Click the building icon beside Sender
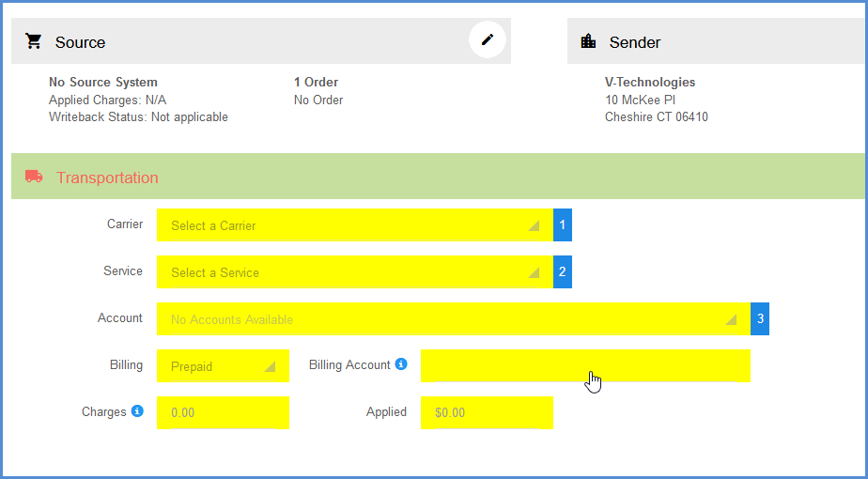The height and width of the screenshot is (479, 868). pyautogui.click(x=589, y=41)
